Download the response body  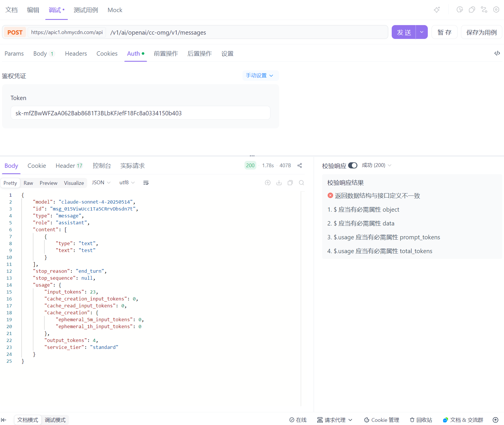click(279, 183)
